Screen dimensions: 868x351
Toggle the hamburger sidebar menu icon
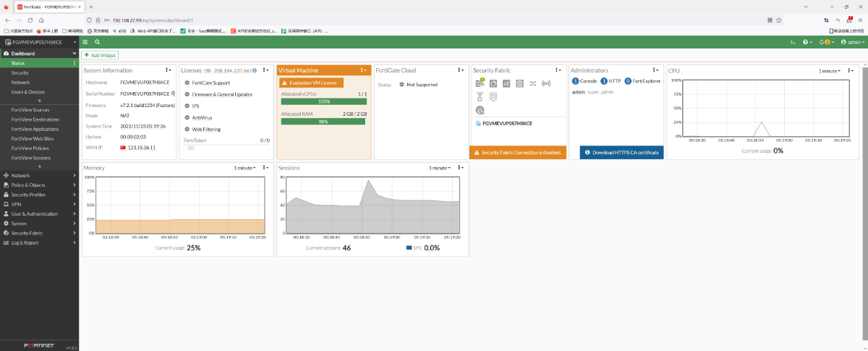(x=86, y=42)
